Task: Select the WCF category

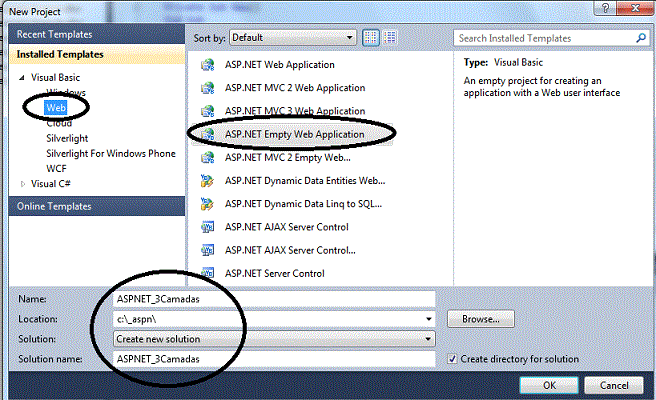Action: 56,169
